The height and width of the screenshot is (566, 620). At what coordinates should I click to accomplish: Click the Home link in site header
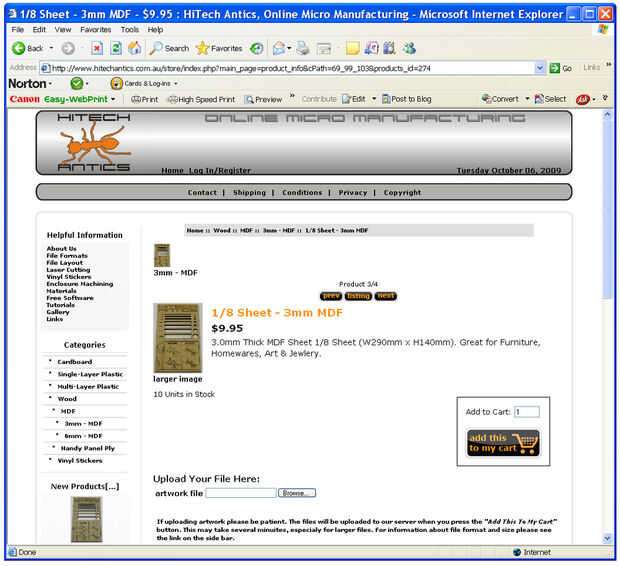click(x=172, y=170)
